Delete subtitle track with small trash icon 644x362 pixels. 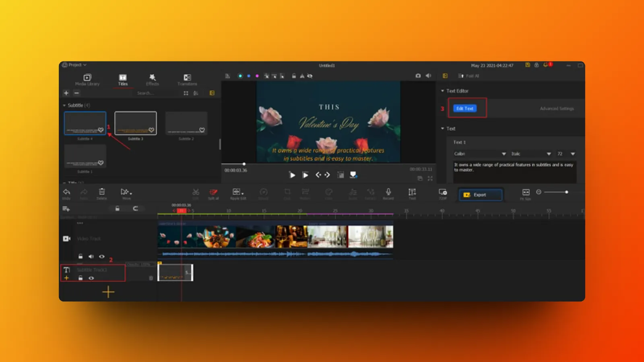coord(151,278)
